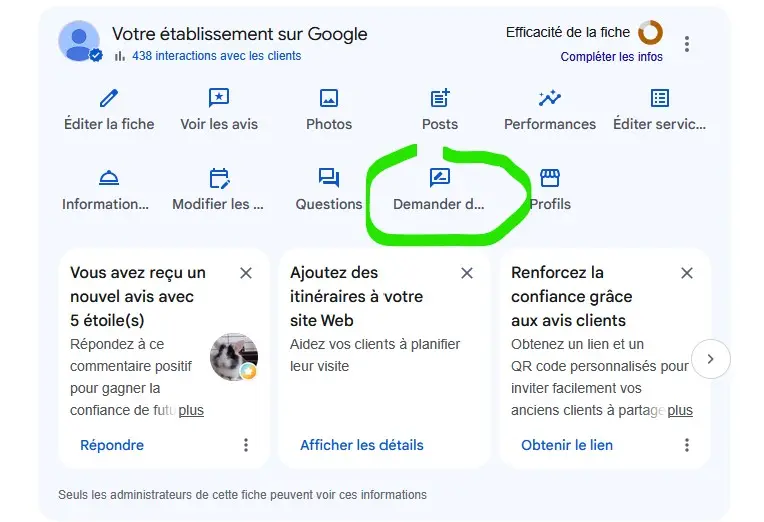Click Seuls les administrateurs footer note
This screenshot has width=764, height=522.
[242, 495]
